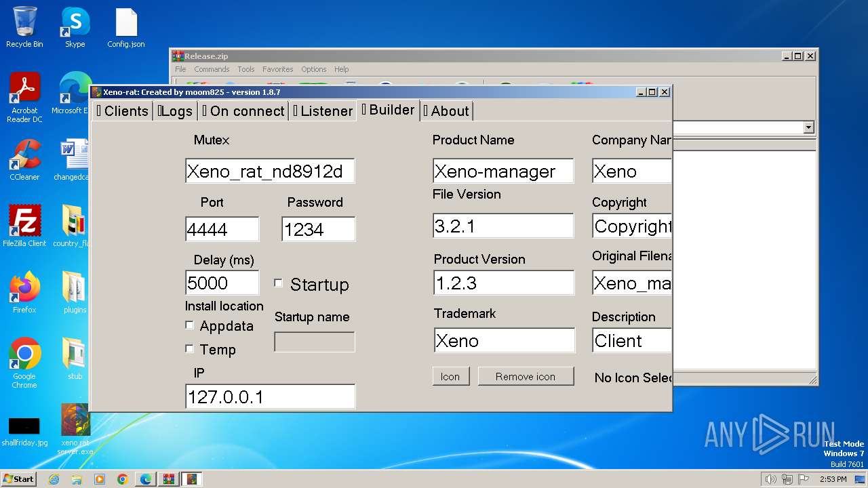Viewport: 868px width, 488px height.
Task: Open the volume control tray icon
Action: (x=770, y=479)
